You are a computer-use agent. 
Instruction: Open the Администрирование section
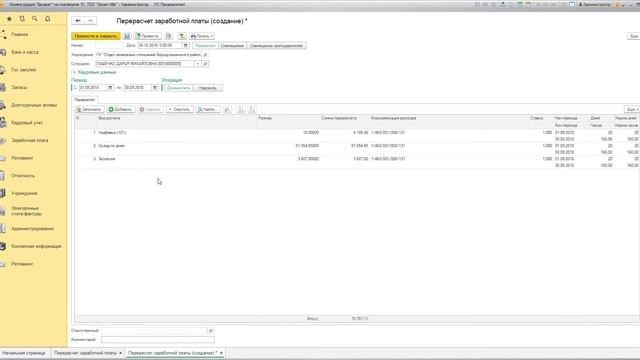32,229
